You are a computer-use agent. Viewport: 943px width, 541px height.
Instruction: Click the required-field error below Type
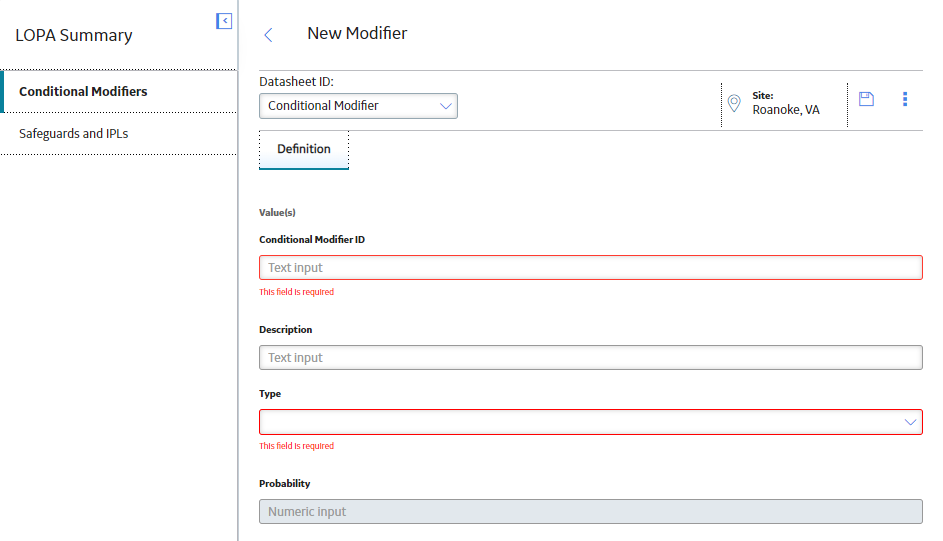[x=296, y=446]
